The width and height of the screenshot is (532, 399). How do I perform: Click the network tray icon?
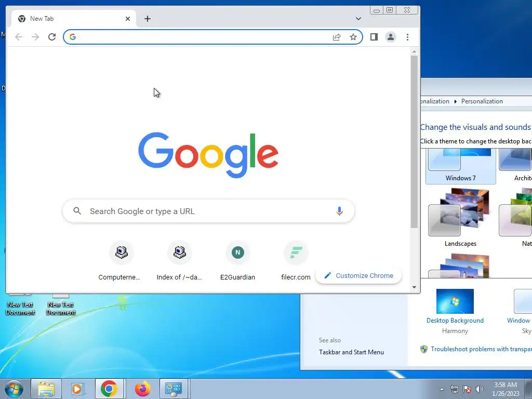pos(454,389)
